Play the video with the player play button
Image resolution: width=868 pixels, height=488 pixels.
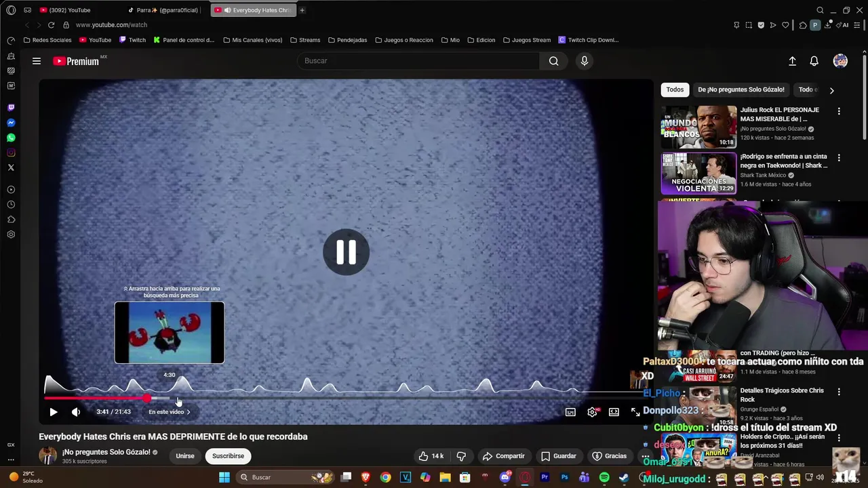tap(54, 411)
